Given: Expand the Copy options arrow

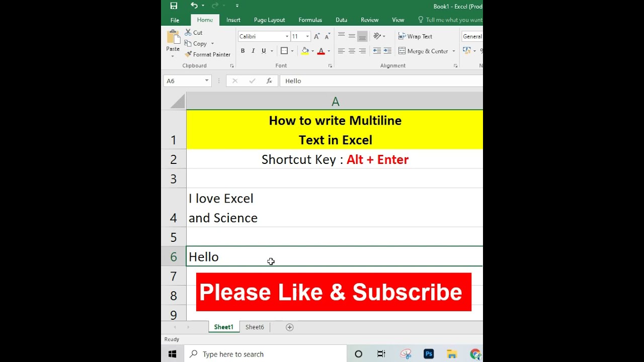Looking at the screenshot, I should pyautogui.click(x=212, y=44).
